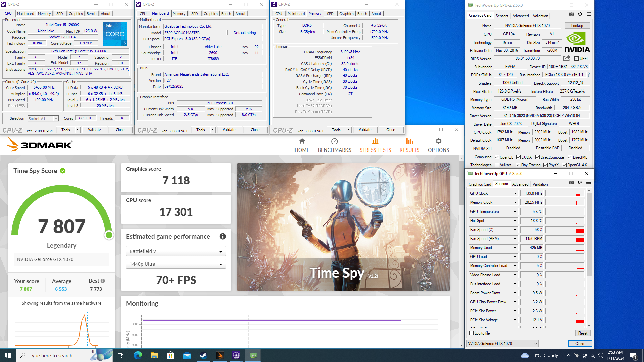Open 3DMark Results chart icon
This screenshot has width=644, height=362.
410,141
